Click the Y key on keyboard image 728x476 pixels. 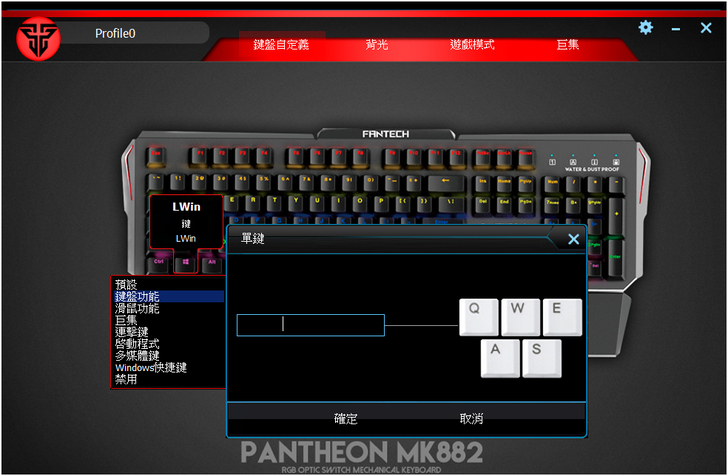[295, 203]
